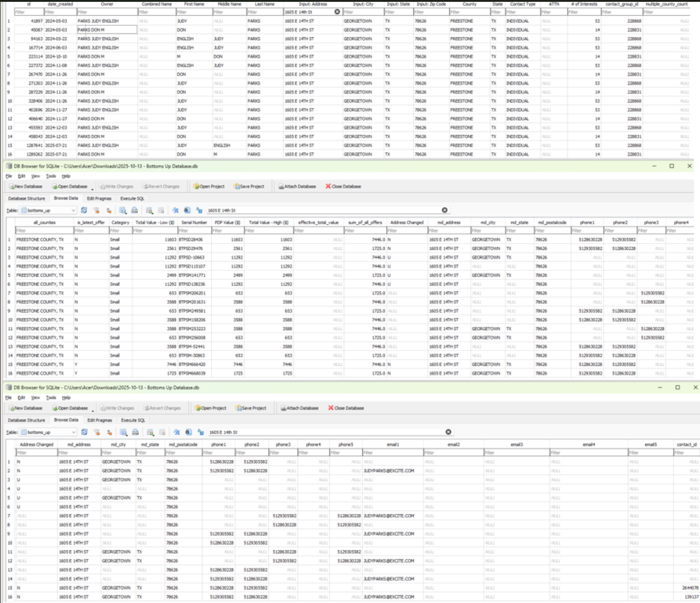Click Owner column filter field in top table
This screenshot has height=603, width=700.
(x=106, y=12)
